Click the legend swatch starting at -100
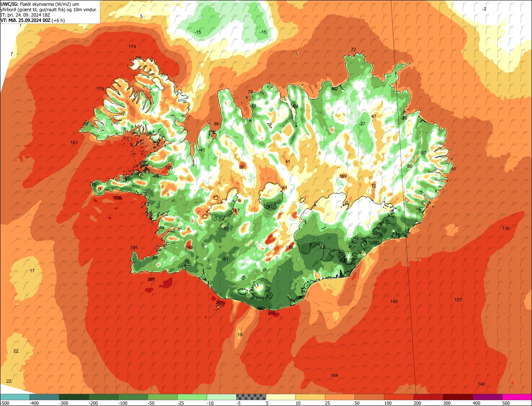The height and width of the screenshot is (406, 532). tap(133, 397)
